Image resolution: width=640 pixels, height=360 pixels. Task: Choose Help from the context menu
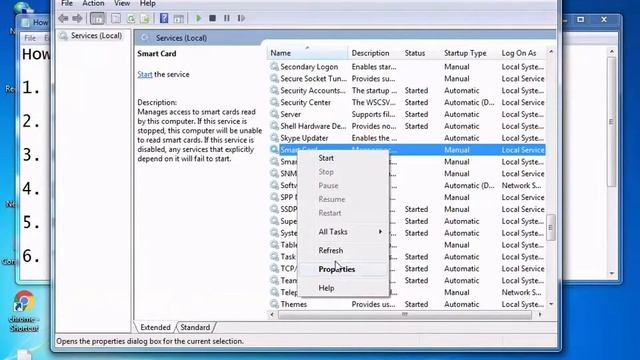pos(326,288)
